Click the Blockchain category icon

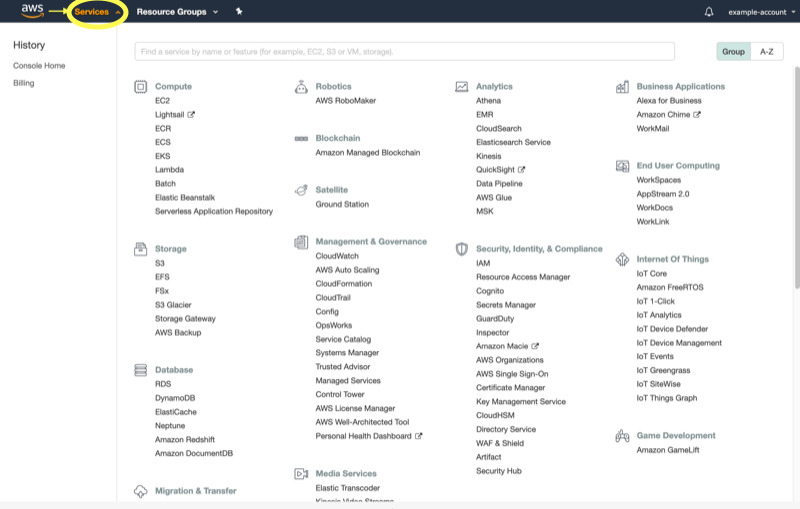301,139
